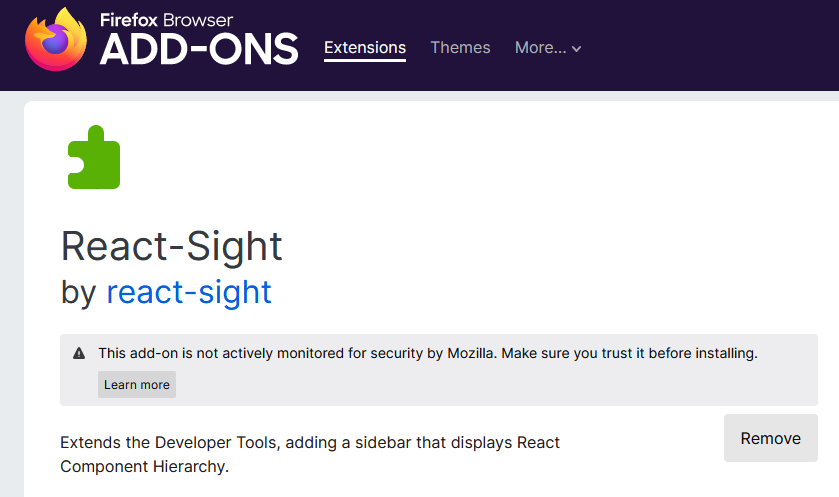This screenshot has height=497, width=839.
Task: Click the warning triangle icon
Action: click(x=79, y=354)
